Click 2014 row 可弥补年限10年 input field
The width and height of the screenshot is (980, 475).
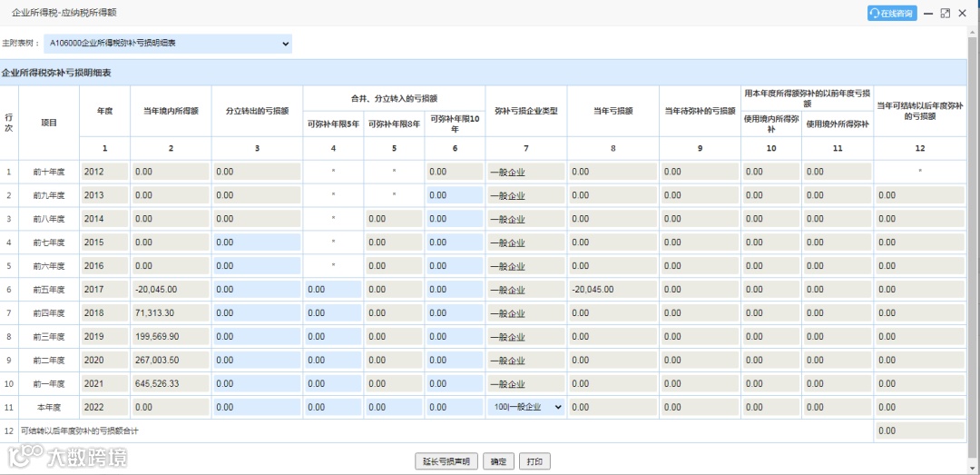click(x=455, y=219)
